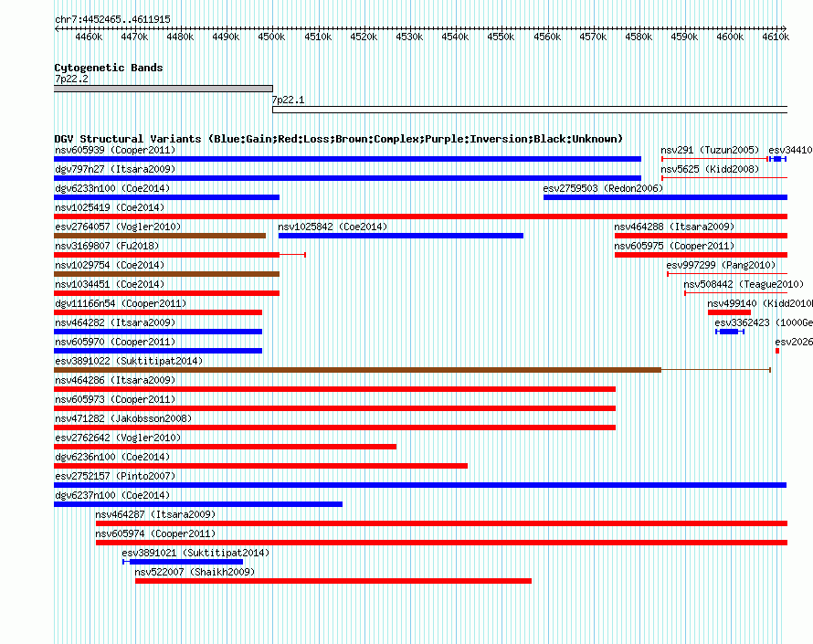Select variant nsv1034451 (Coe2014)
This screenshot has width=813, height=644.
(x=166, y=293)
